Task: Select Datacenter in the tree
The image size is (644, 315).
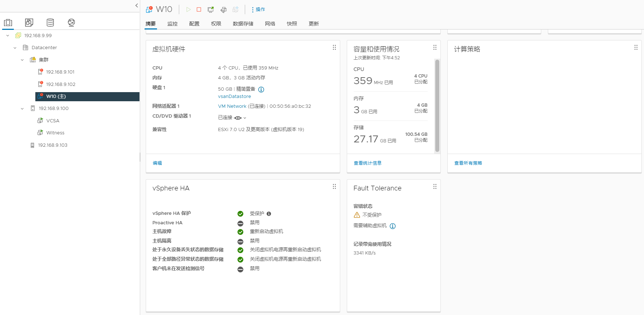Action: 44,48
